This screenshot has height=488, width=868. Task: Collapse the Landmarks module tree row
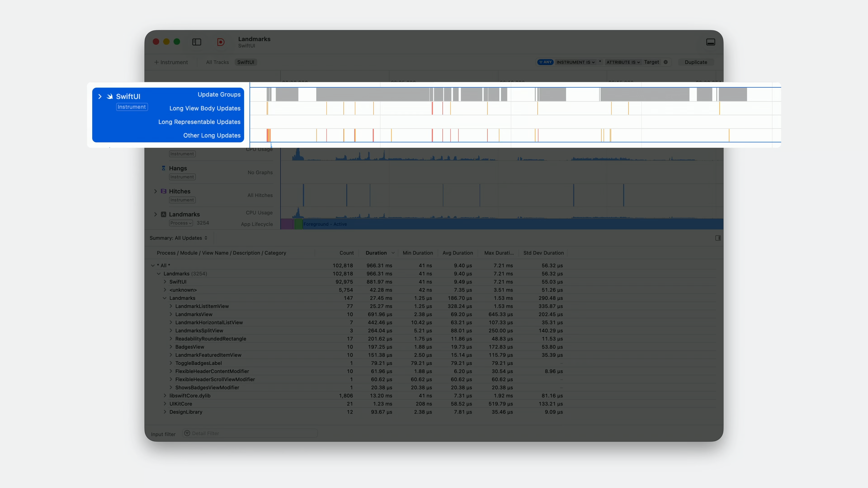click(165, 298)
